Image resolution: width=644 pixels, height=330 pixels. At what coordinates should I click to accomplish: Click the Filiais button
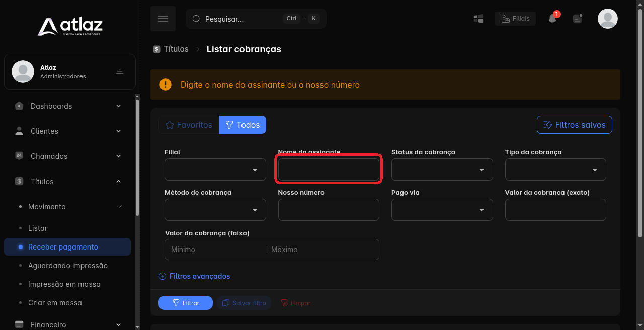pos(516,19)
